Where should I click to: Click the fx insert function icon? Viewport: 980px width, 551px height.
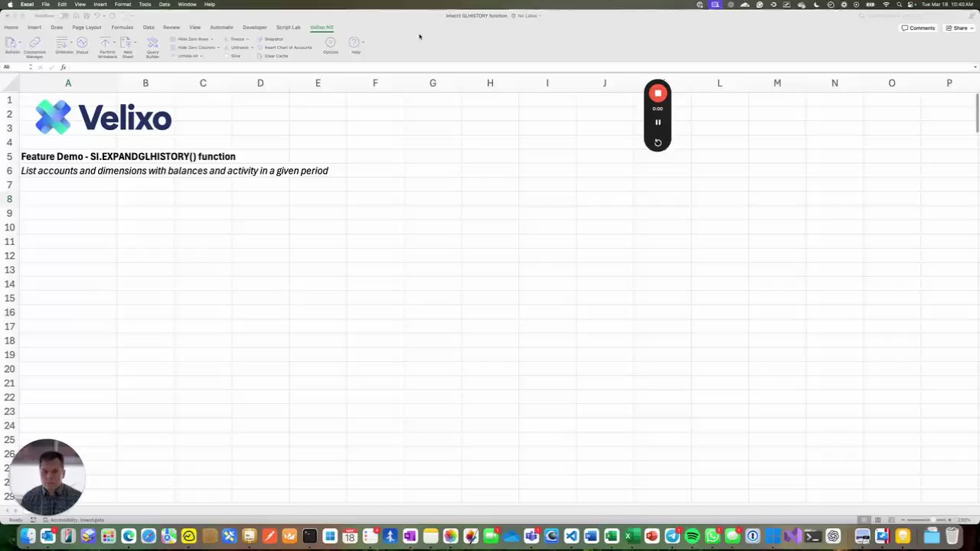click(x=64, y=67)
